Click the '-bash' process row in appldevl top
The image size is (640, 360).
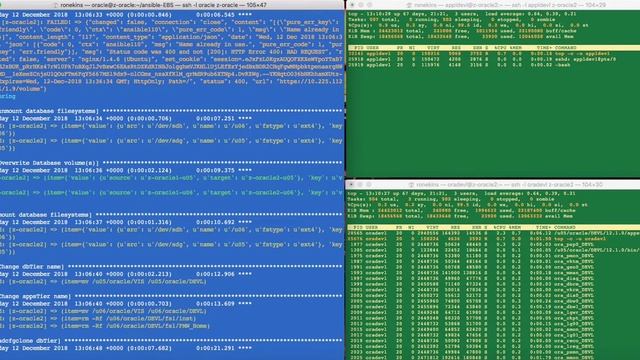459,64
